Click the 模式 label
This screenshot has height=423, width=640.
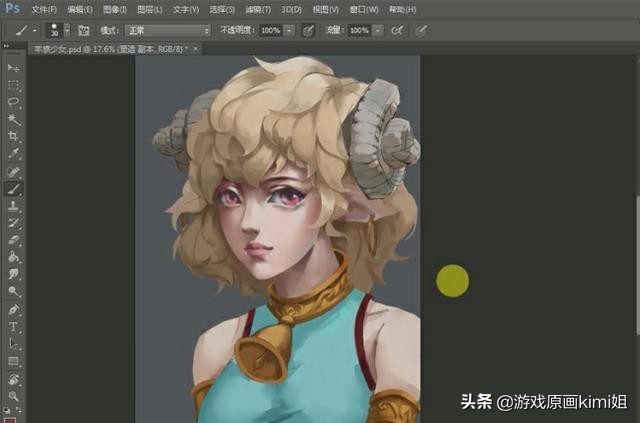[x=109, y=31]
